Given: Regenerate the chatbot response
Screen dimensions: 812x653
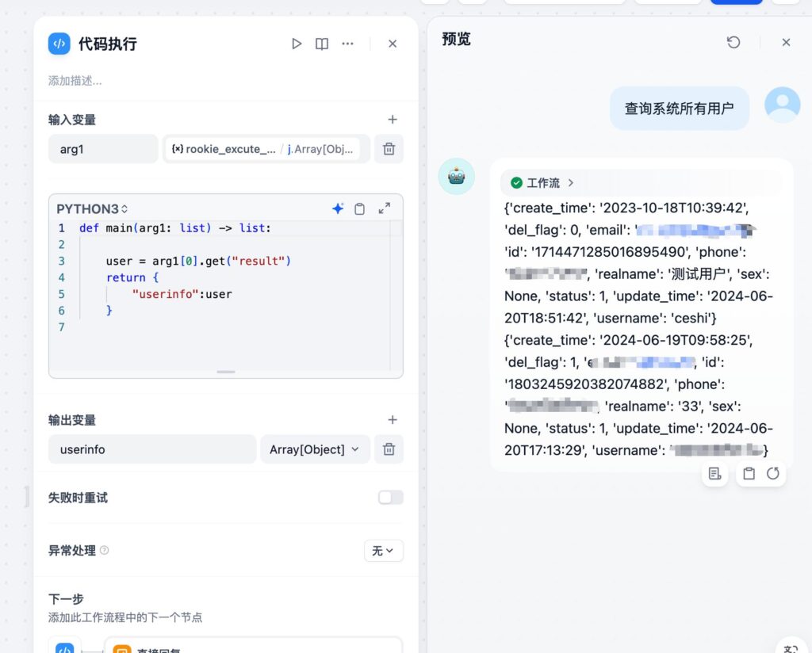Looking at the screenshot, I should [772, 474].
